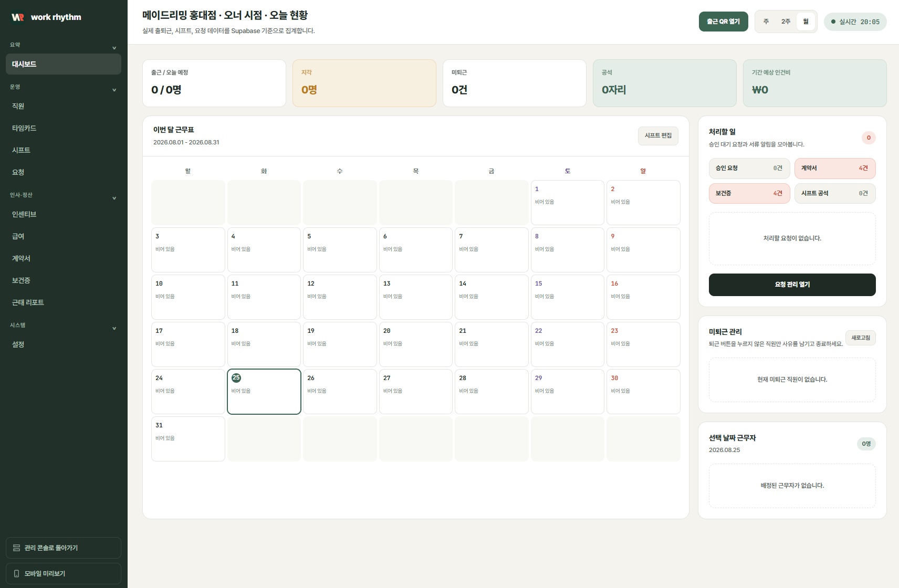Go to 급여 in the sidebar
This screenshot has width=899, height=588.
64,236
